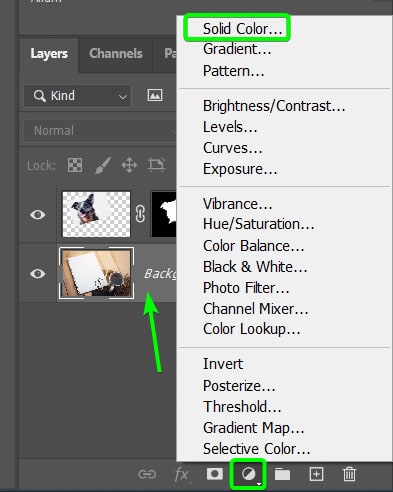
Task: Toggle lock image pixels brush icon
Action: click(x=102, y=165)
